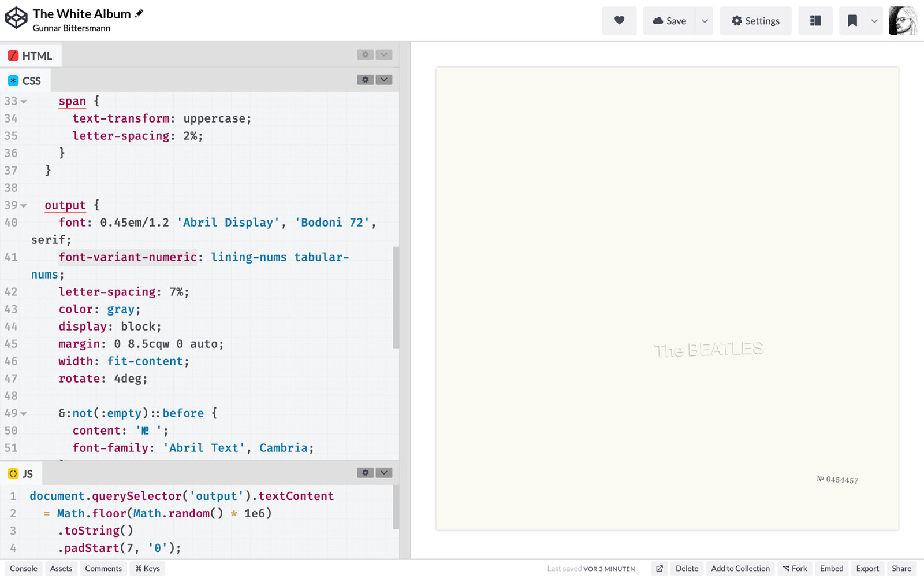Click the 'text-transform: uppercase' line
Screen dimensions: 924x578
162,118
